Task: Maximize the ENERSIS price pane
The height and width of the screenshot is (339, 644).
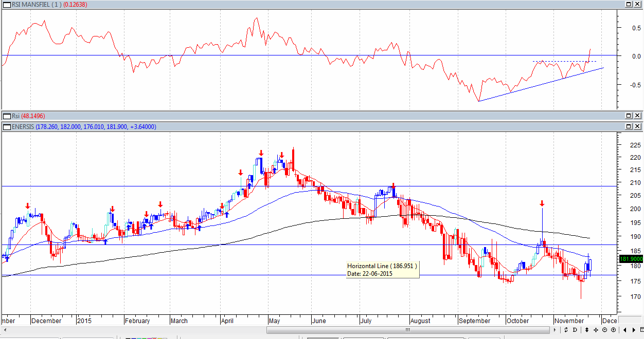Action: pos(629,126)
